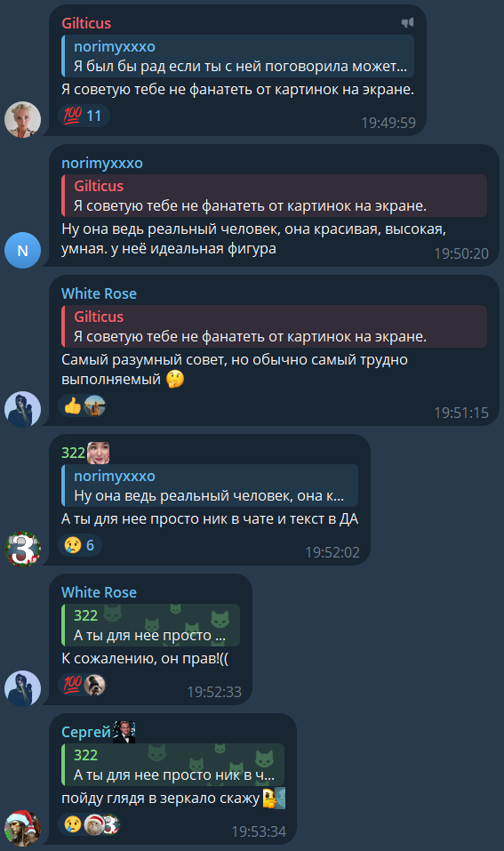Open Gilticus blonde avatar photo
Image resolution: width=504 pixels, height=851 pixels.
tap(23, 119)
